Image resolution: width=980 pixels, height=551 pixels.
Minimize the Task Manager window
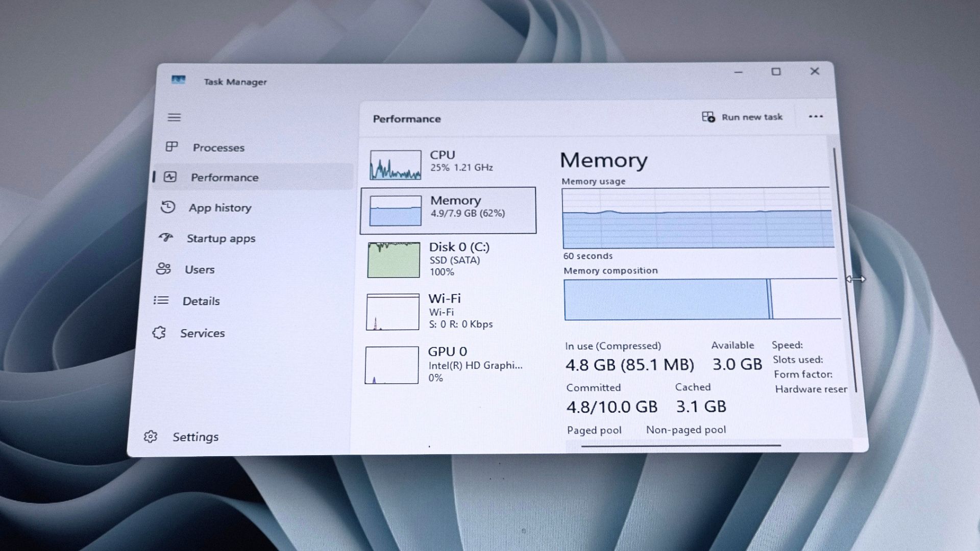(x=738, y=72)
